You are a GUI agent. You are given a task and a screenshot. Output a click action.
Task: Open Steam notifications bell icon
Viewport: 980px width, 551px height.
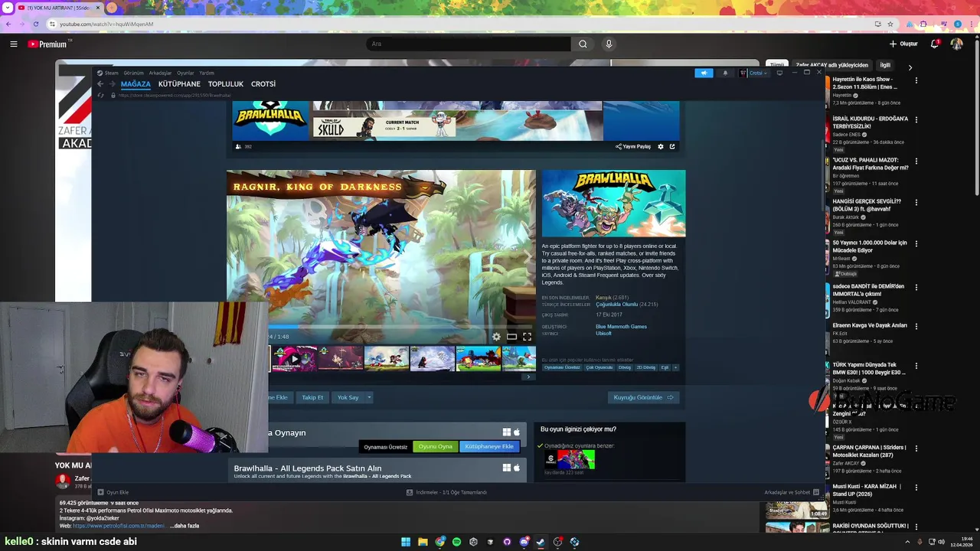tap(725, 73)
